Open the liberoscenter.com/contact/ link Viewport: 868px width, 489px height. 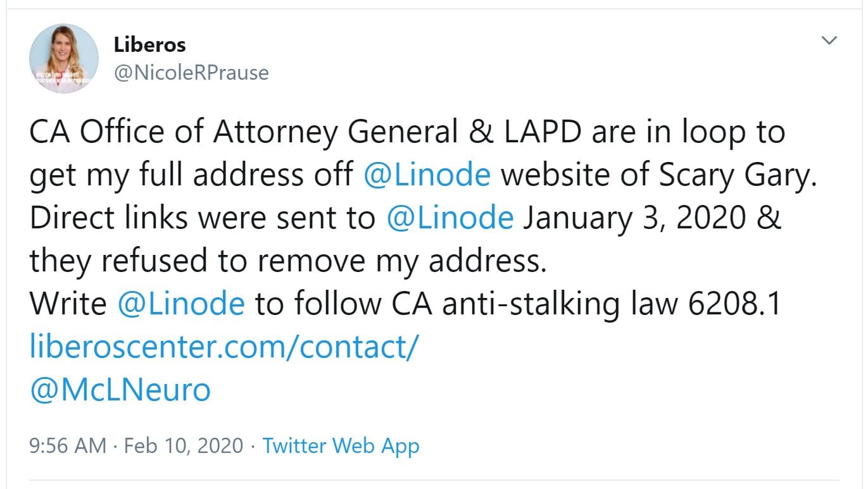click(x=224, y=347)
